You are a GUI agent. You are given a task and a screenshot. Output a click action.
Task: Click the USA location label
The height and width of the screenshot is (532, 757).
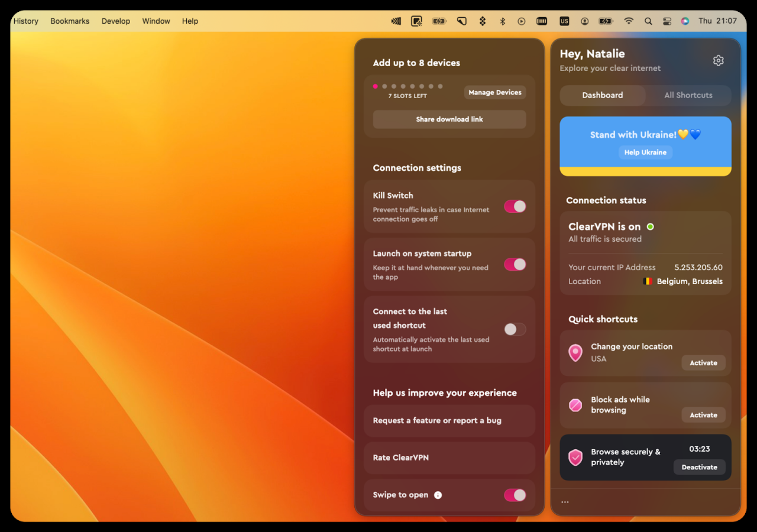point(599,359)
